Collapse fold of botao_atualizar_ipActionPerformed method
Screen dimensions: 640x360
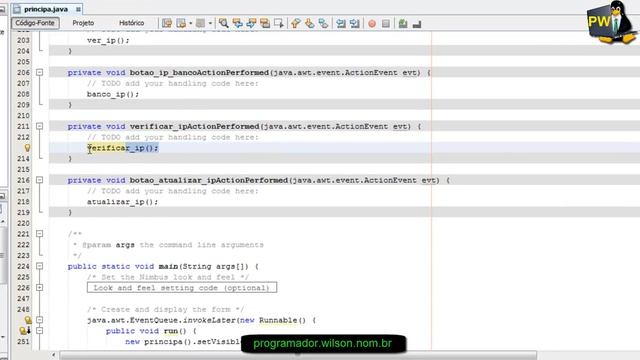click(40, 180)
